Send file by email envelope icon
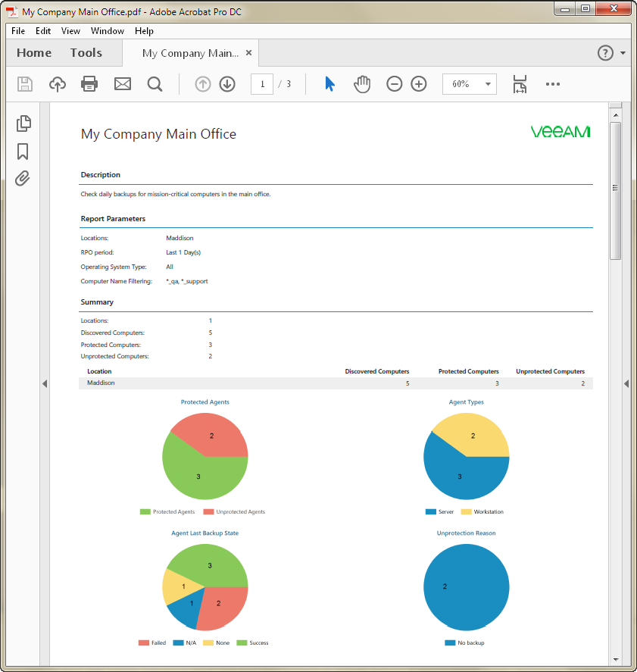Screen dimensions: 637x672 123,84
